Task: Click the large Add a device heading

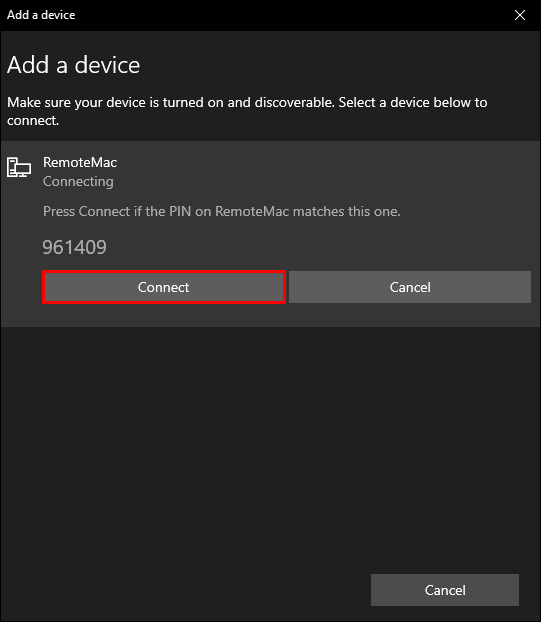Action: click(73, 65)
